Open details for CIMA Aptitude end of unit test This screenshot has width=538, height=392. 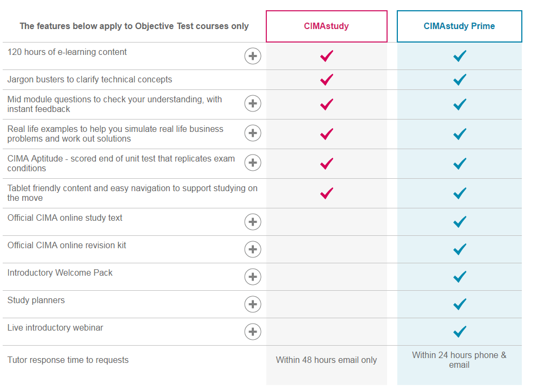(252, 162)
